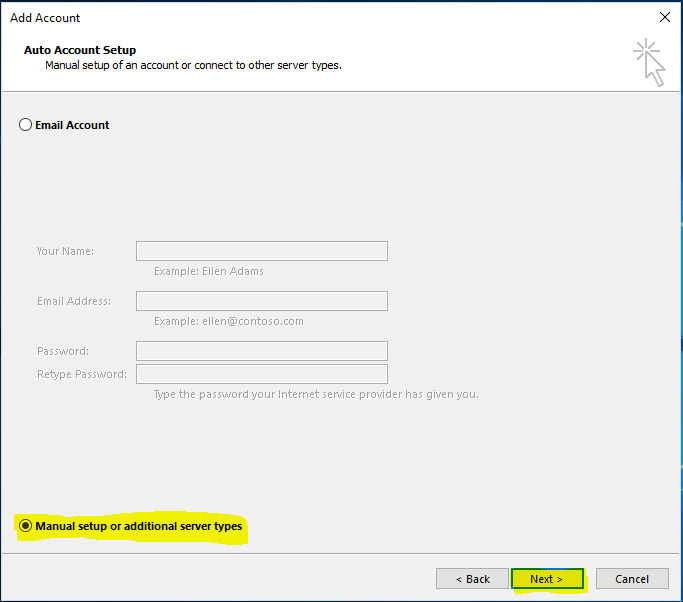Click the 'Your Name:' label
Image resolution: width=683 pixels, height=602 pixels.
65,251
